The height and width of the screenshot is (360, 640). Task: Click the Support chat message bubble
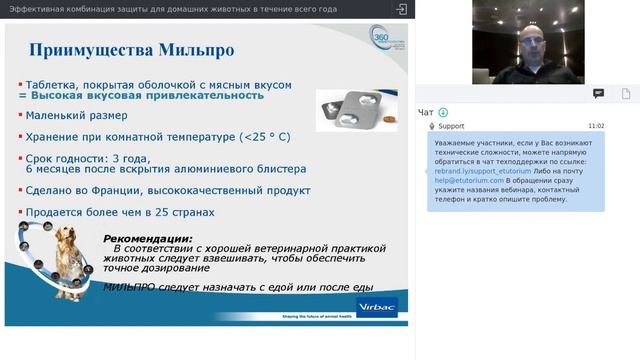coord(516,171)
